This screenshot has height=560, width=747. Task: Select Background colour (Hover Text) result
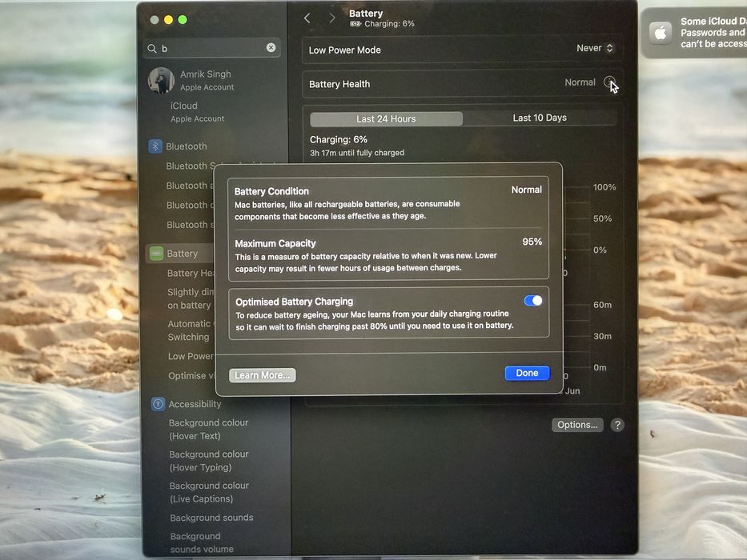click(209, 429)
